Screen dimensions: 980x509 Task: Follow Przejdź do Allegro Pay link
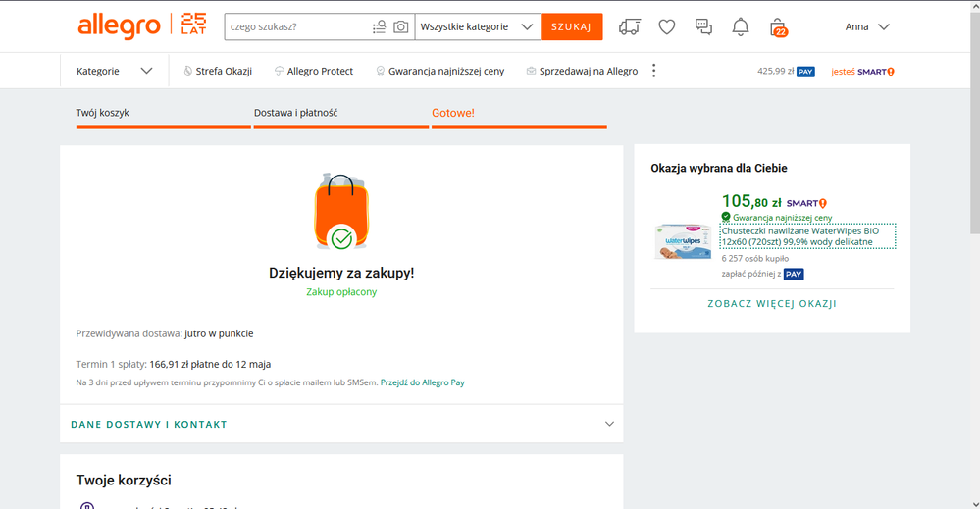click(x=422, y=382)
